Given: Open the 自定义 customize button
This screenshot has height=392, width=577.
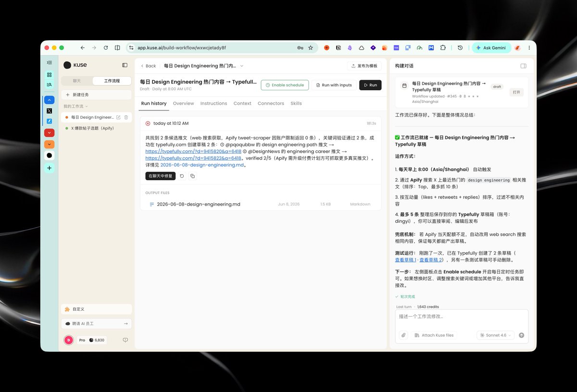Looking at the screenshot, I should coord(96,309).
